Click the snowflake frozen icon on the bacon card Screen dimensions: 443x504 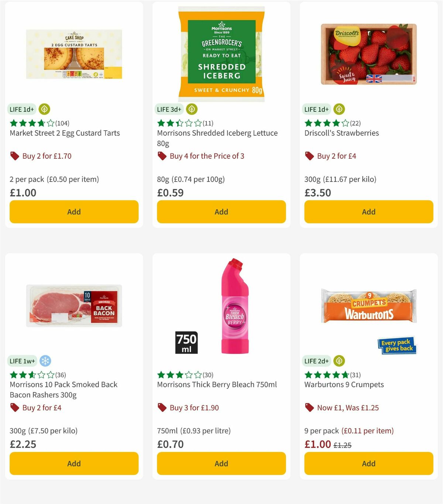[x=45, y=361]
